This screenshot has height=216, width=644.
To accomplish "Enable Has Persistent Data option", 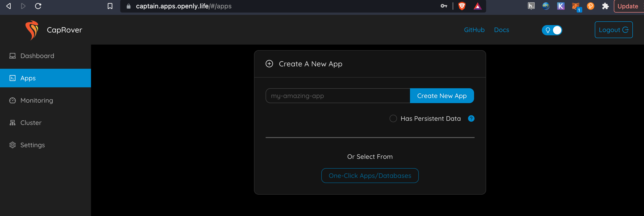I will [393, 118].
